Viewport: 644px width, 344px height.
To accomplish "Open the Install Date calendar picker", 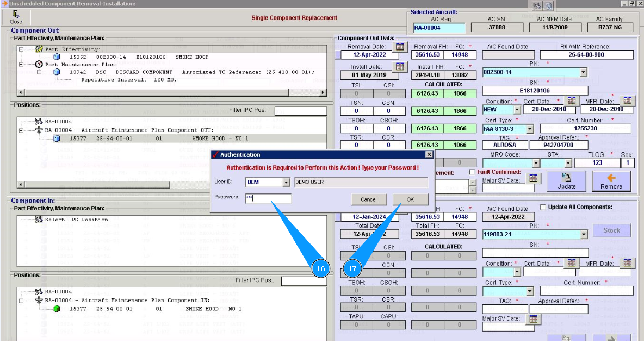I will [400, 67].
